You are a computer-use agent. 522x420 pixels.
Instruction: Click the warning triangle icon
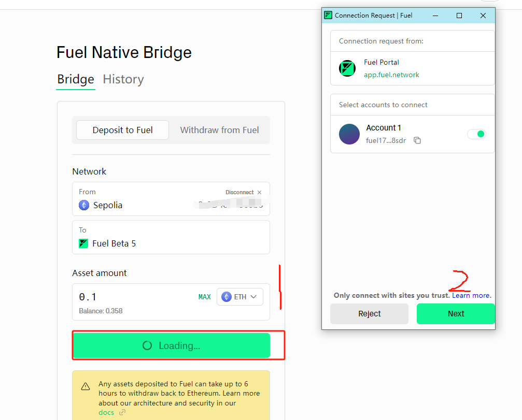coord(86,386)
